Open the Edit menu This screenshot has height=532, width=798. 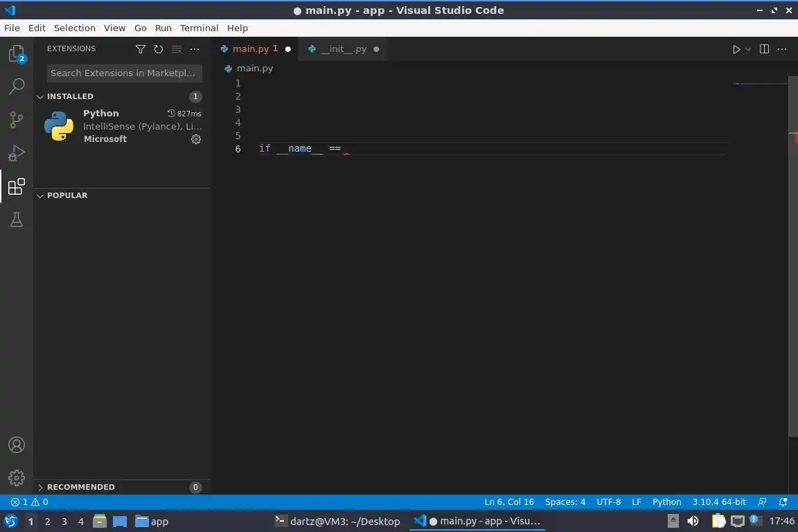pyautogui.click(x=37, y=28)
